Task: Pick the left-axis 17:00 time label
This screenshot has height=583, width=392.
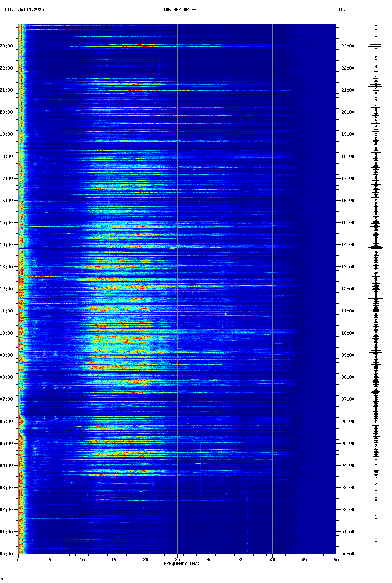Action: [6, 179]
